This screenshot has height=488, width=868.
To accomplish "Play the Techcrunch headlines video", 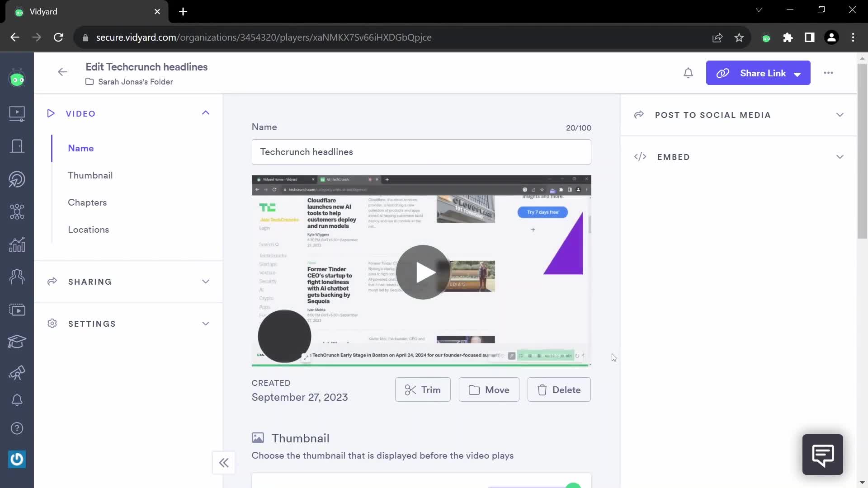I will coord(423,272).
